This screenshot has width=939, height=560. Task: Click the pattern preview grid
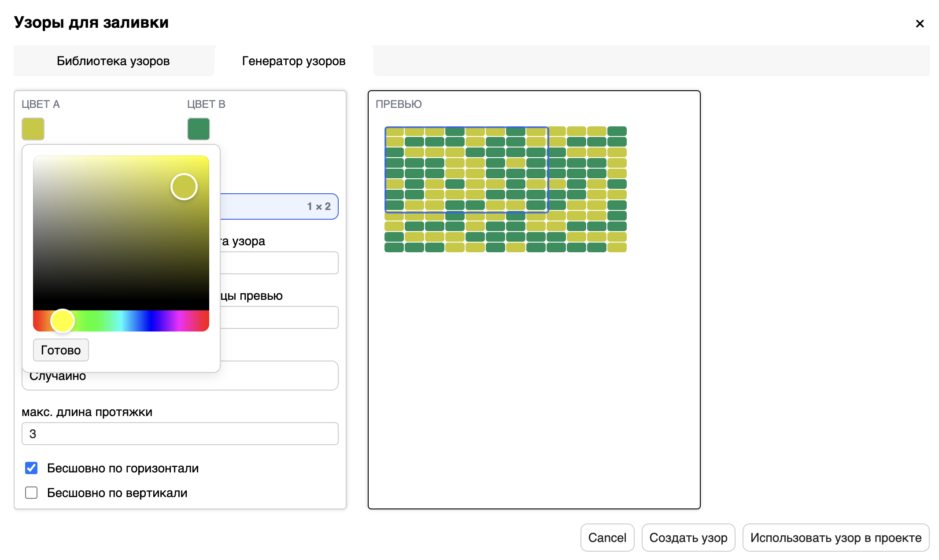(x=505, y=189)
